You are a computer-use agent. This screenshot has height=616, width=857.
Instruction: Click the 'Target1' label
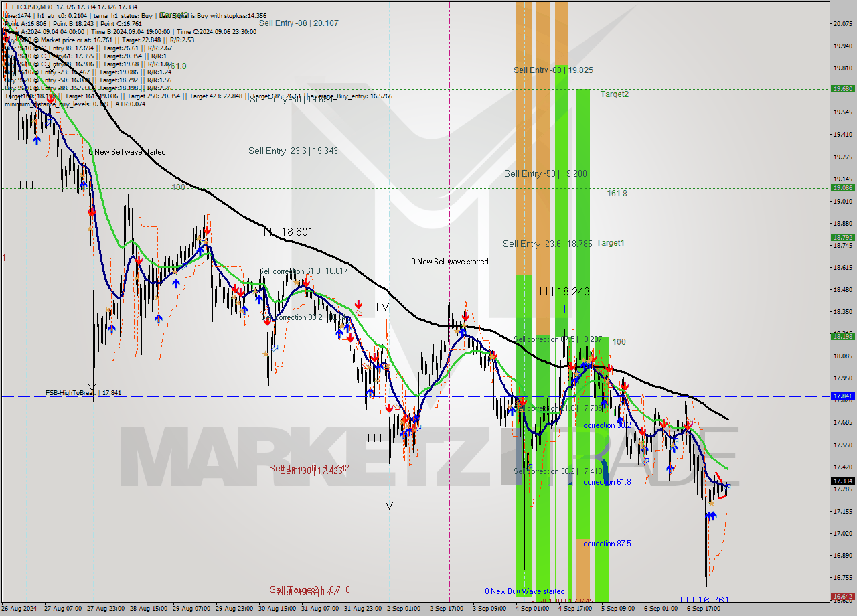(610, 243)
